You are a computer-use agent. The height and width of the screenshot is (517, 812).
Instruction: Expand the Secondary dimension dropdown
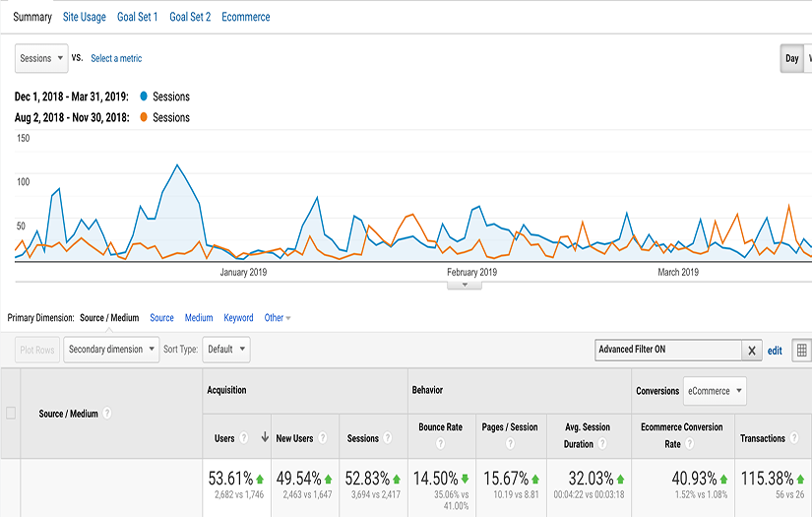click(x=111, y=350)
